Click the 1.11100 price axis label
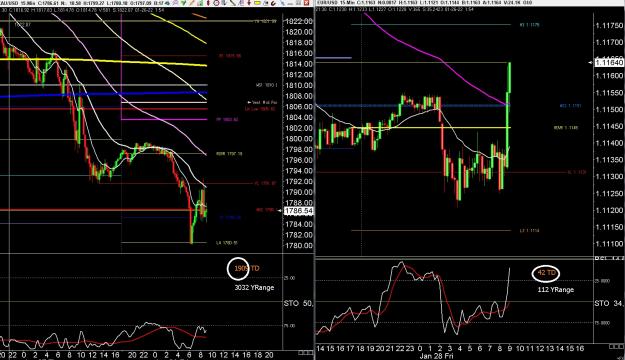The height and width of the screenshot is (360, 625). (609, 244)
